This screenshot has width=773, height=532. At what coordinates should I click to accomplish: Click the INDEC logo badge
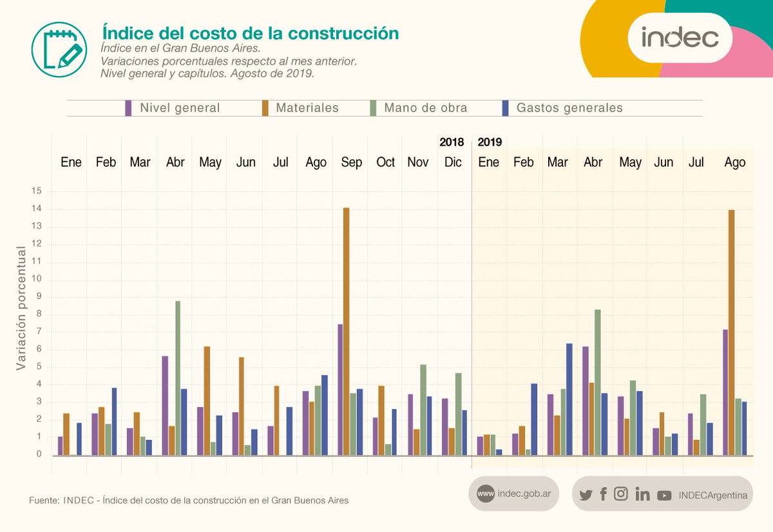[x=680, y=37]
